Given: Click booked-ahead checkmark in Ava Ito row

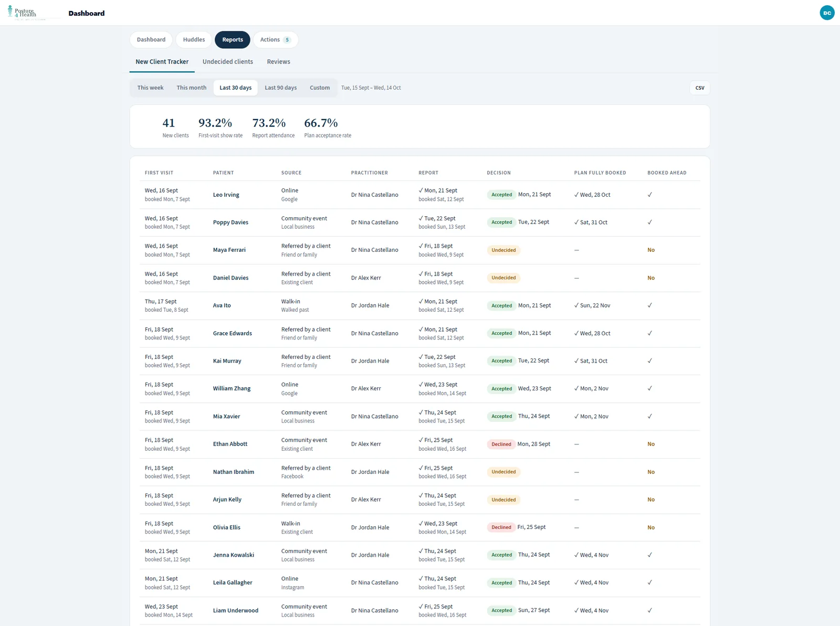Looking at the screenshot, I should (x=649, y=305).
